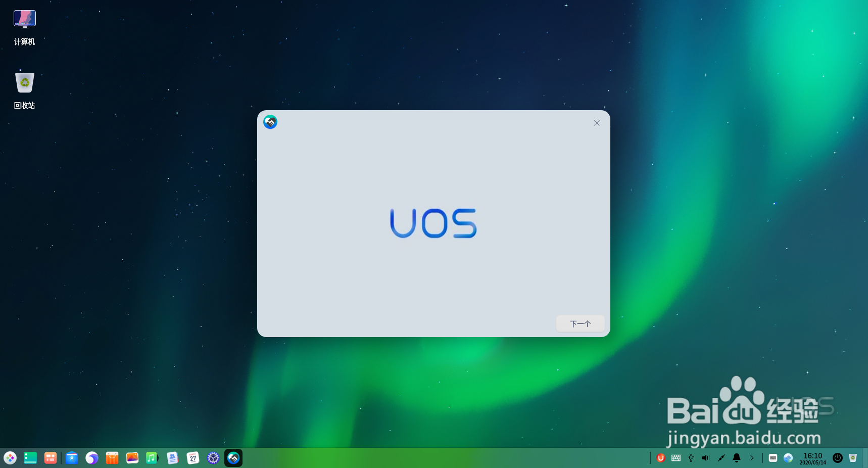
Task: Open the 回收站 desktop icon
Action: click(24, 91)
